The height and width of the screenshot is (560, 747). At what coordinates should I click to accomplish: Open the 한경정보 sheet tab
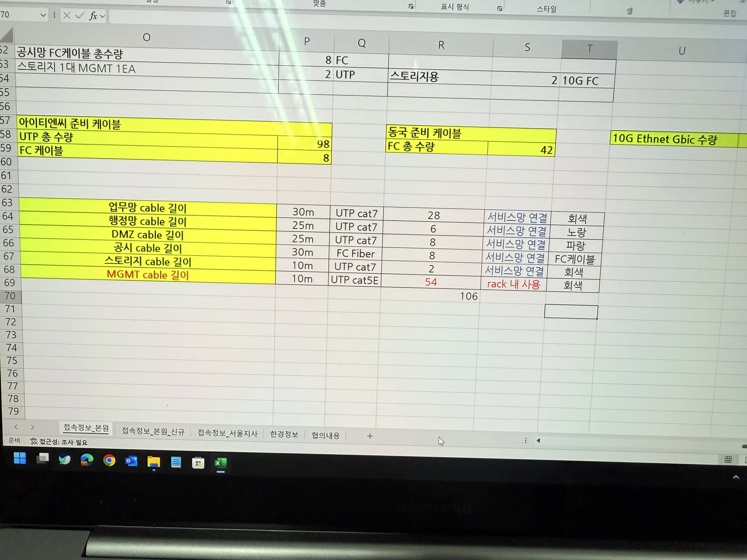click(x=284, y=434)
